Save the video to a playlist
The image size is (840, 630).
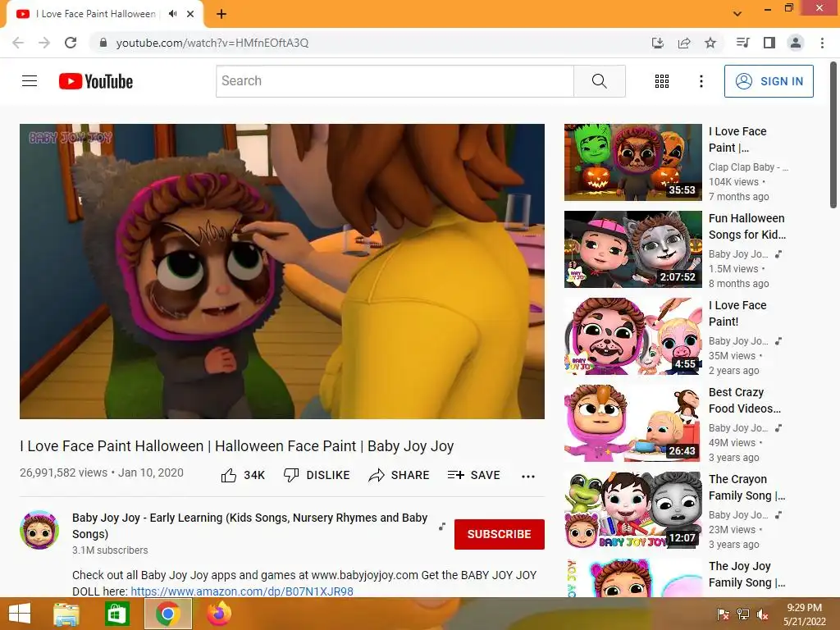tap(474, 475)
